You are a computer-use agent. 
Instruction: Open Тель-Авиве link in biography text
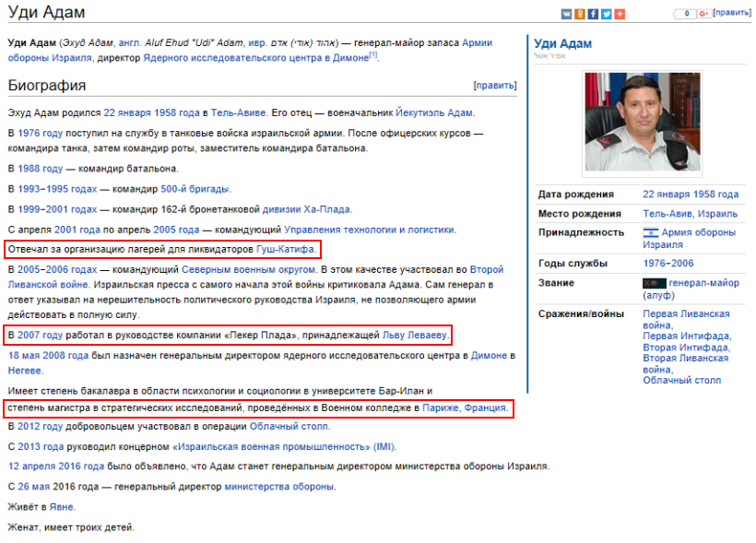238,112
